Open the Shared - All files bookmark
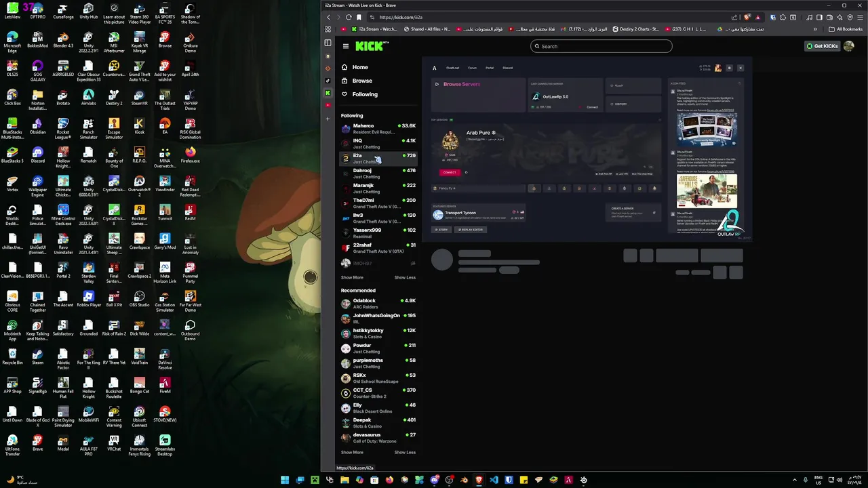The height and width of the screenshot is (488, 868). (x=427, y=29)
